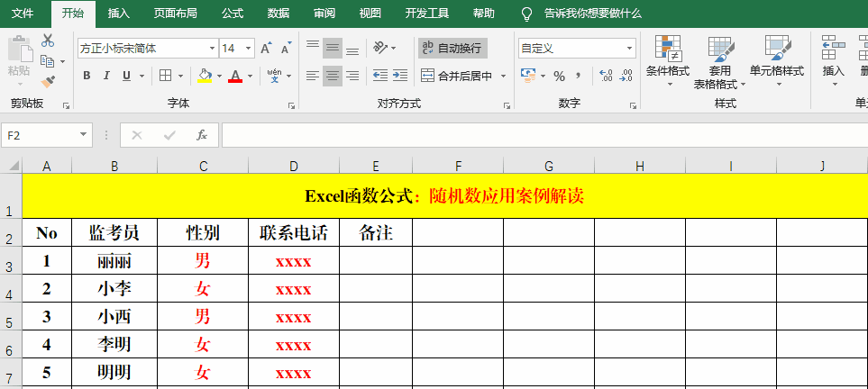This screenshot has height=389, width=868.
Task: Click the Cut scissors icon
Action: [48, 41]
